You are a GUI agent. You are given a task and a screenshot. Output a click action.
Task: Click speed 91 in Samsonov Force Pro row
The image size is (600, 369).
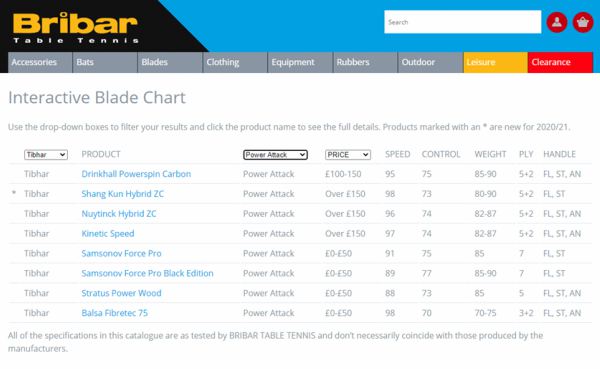click(390, 253)
